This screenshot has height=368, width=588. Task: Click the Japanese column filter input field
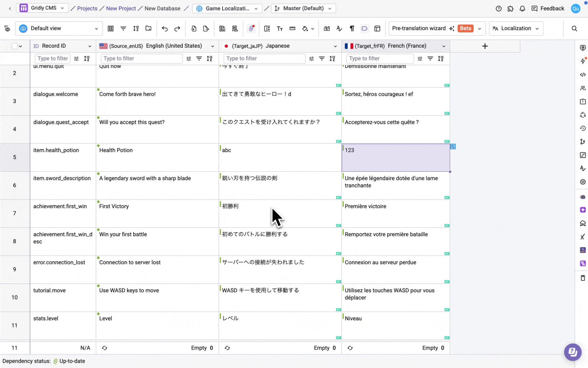(x=264, y=59)
